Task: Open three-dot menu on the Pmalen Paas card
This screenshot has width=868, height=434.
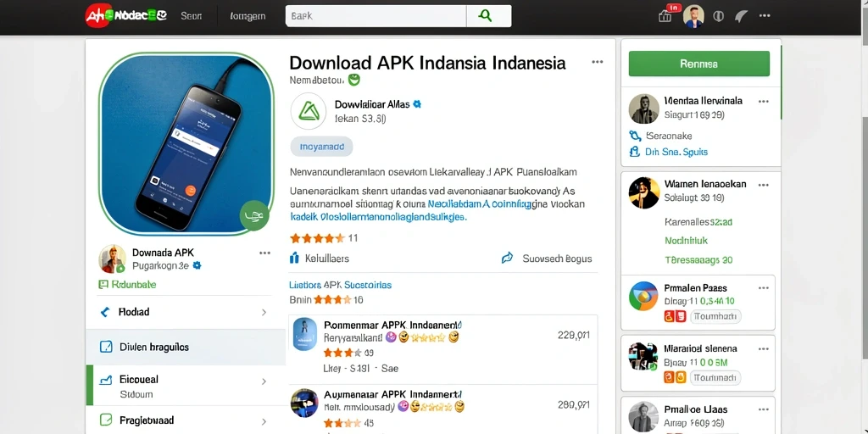Action: [x=764, y=288]
